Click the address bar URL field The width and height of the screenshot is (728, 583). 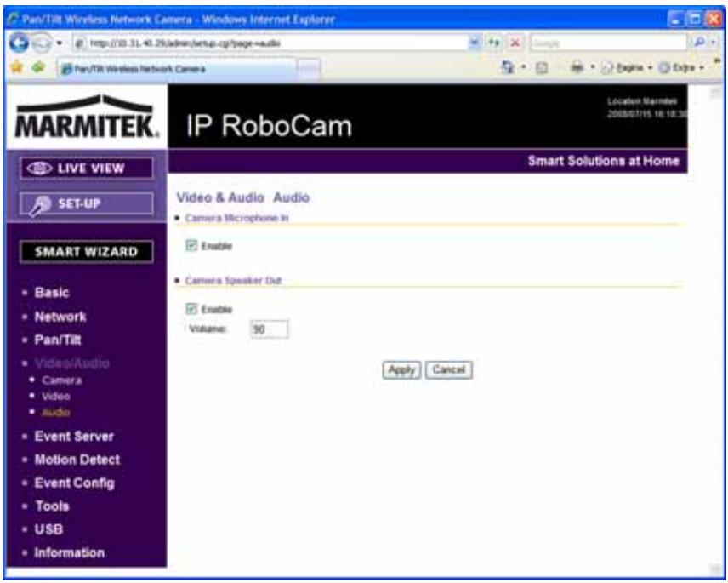click(x=271, y=43)
